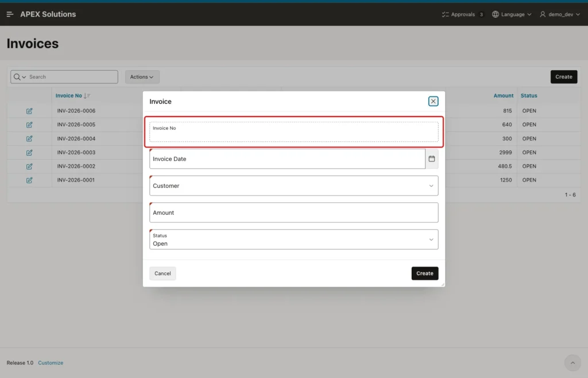Open the hamburger navigation menu
This screenshot has height=378, width=588.
click(x=10, y=14)
